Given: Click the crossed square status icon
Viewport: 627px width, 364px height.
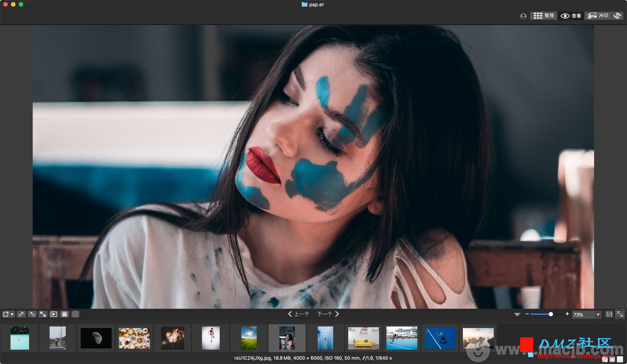Looking at the screenshot, I should click(x=612, y=359).
